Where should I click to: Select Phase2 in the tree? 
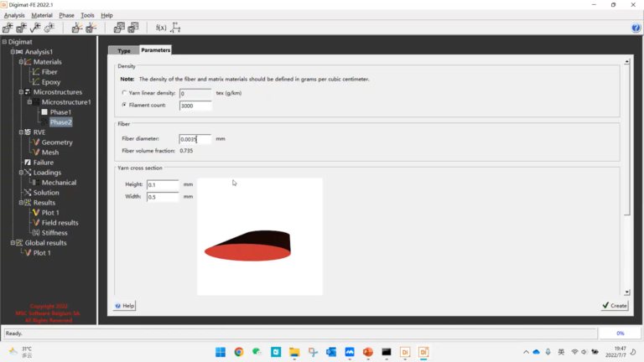(60, 122)
